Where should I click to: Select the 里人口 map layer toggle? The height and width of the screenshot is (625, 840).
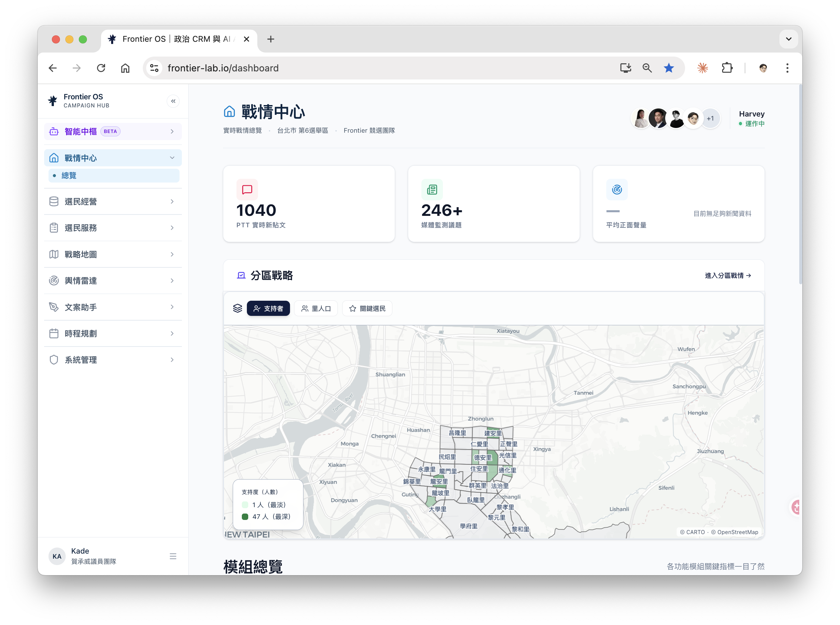316,308
